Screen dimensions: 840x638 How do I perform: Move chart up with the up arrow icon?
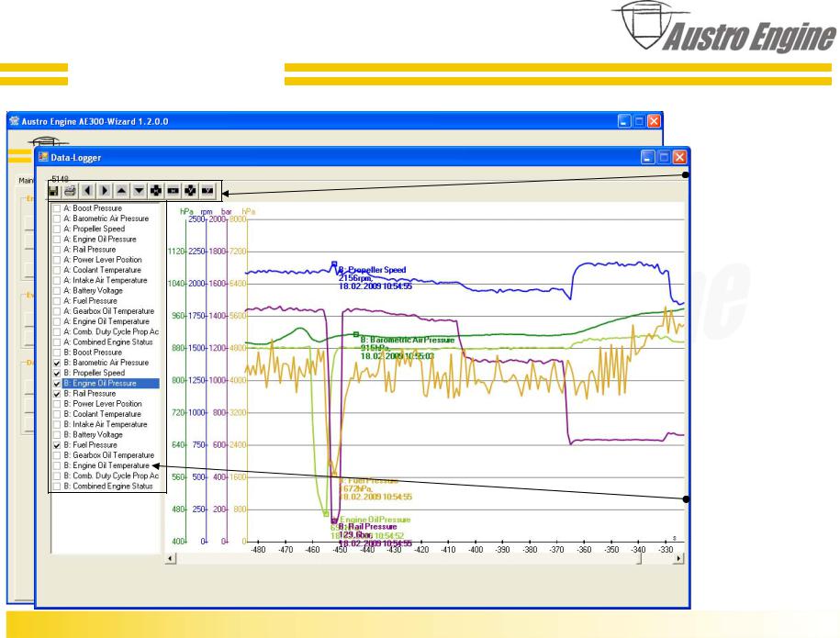click(121, 191)
